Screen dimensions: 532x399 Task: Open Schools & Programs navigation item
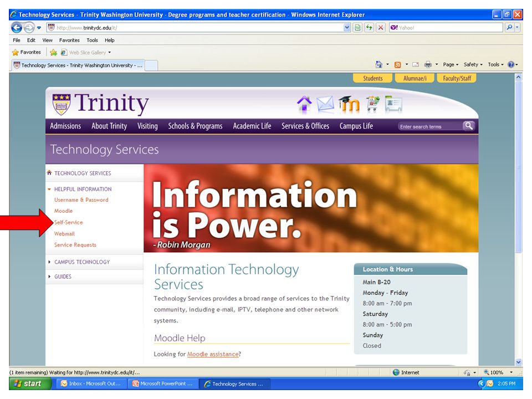click(x=195, y=126)
